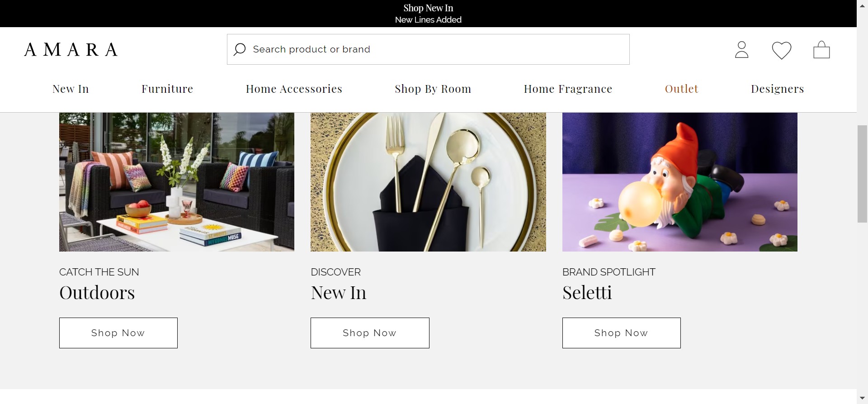The height and width of the screenshot is (404, 868).
Task: Open the gold cutlery New In image
Action: pos(428,182)
